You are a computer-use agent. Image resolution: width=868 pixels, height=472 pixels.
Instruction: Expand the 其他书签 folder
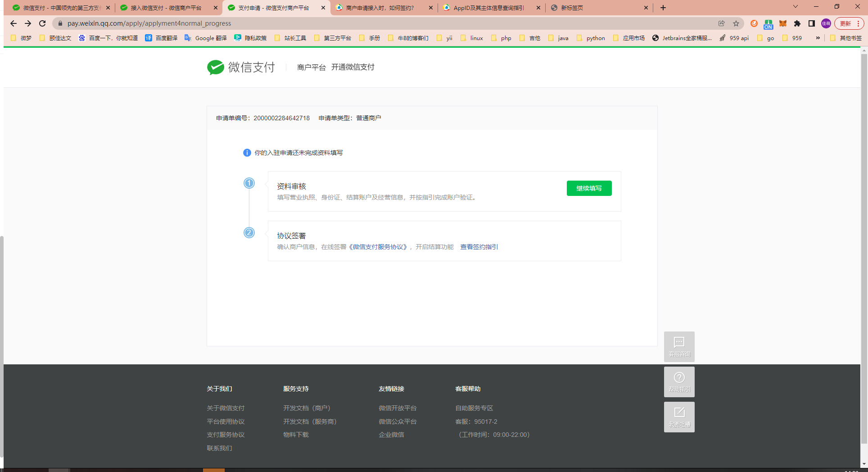[846, 38]
